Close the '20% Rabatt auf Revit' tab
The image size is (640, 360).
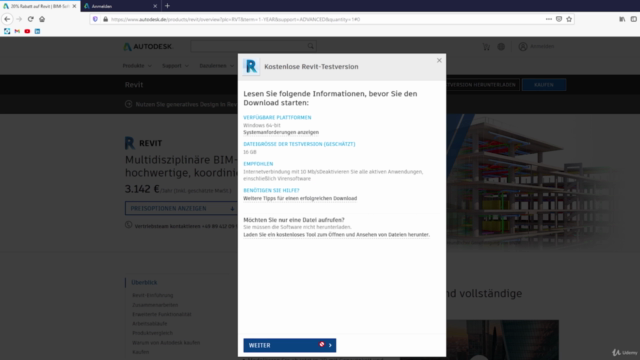(74, 6)
